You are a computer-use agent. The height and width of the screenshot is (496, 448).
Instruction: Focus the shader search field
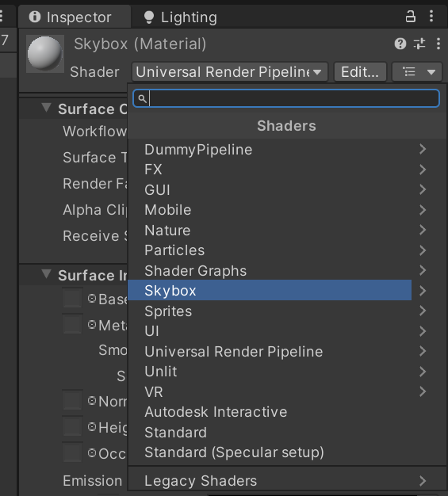coord(286,98)
